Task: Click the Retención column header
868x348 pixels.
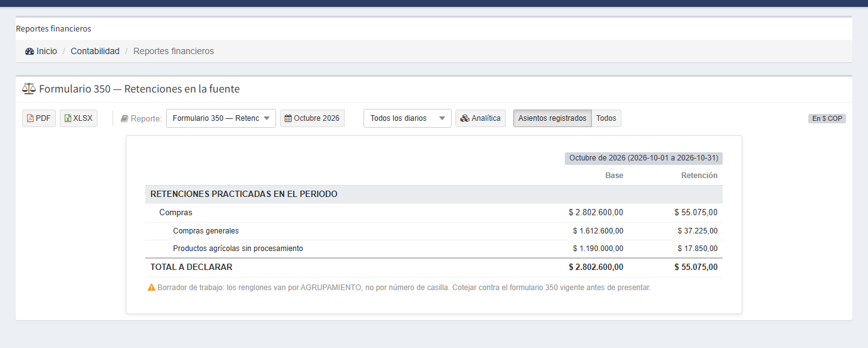Action: [699, 176]
